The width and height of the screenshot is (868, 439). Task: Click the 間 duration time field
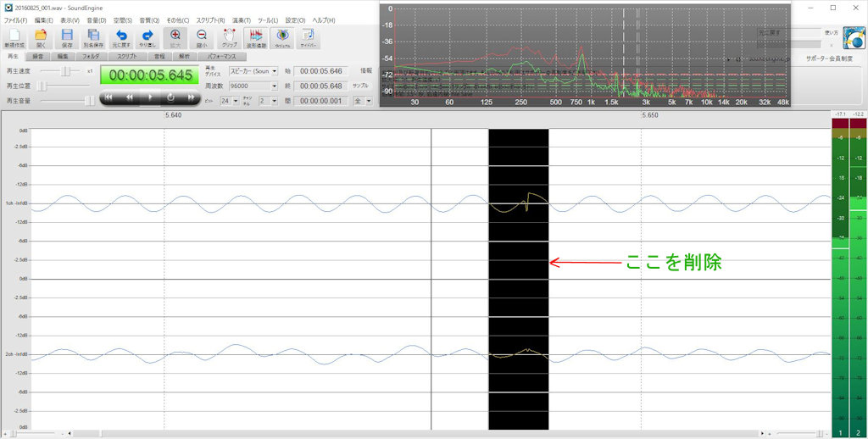point(321,102)
